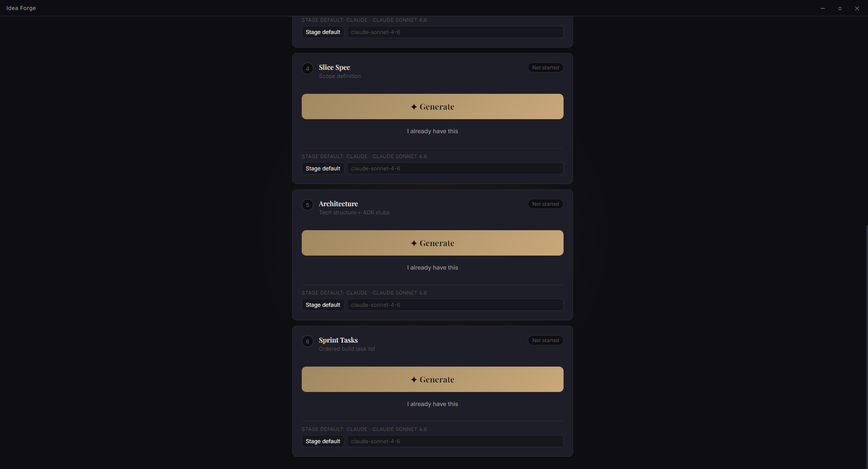Click the Not started badge on Sprint Tasks

(x=545, y=340)
